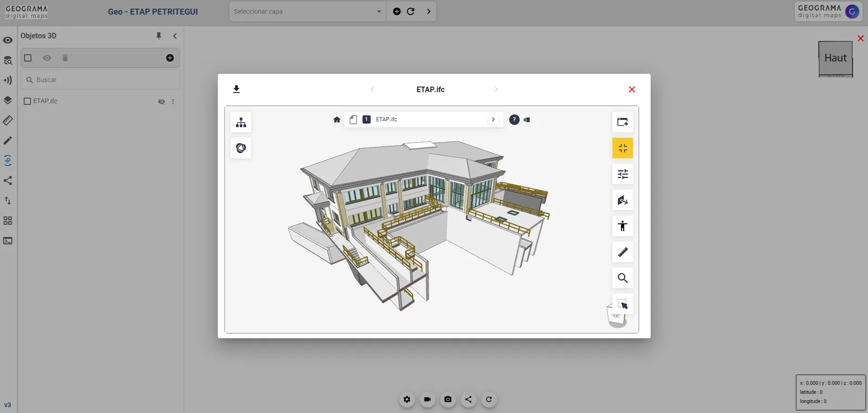868x413 pixels.
Task: Check the ETAP.ifc object checkbox
Action: point(28,101)
